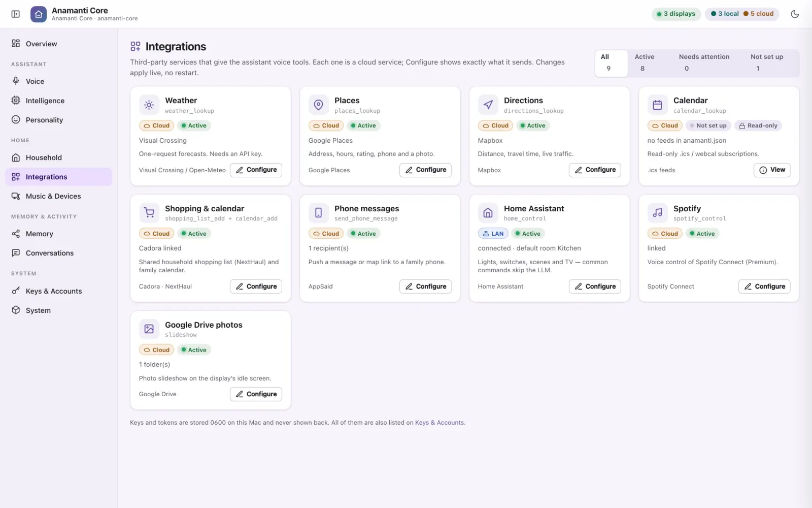Click the 3 local 5 cloud status pill
The height and width of the screenshot is (508, 812).
[742, 14]
